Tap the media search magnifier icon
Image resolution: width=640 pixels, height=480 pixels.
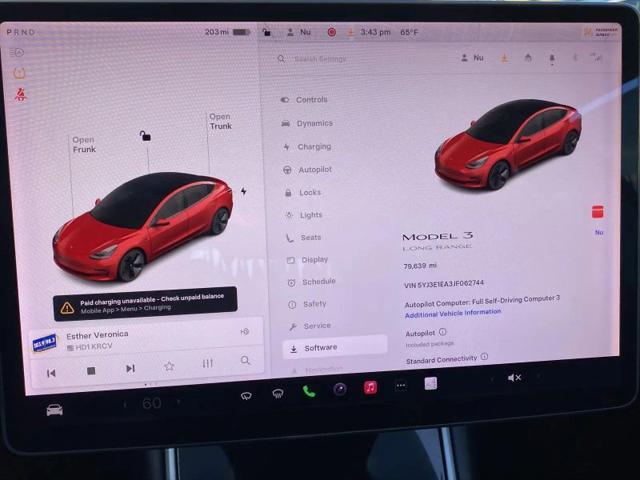tap(245, 360)
